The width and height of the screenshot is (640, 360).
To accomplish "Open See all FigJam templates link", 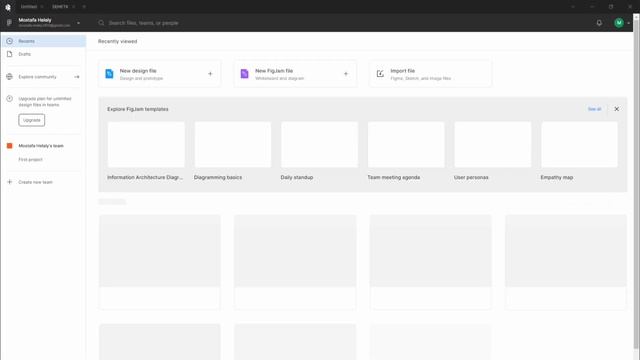I will coord(594,109).
